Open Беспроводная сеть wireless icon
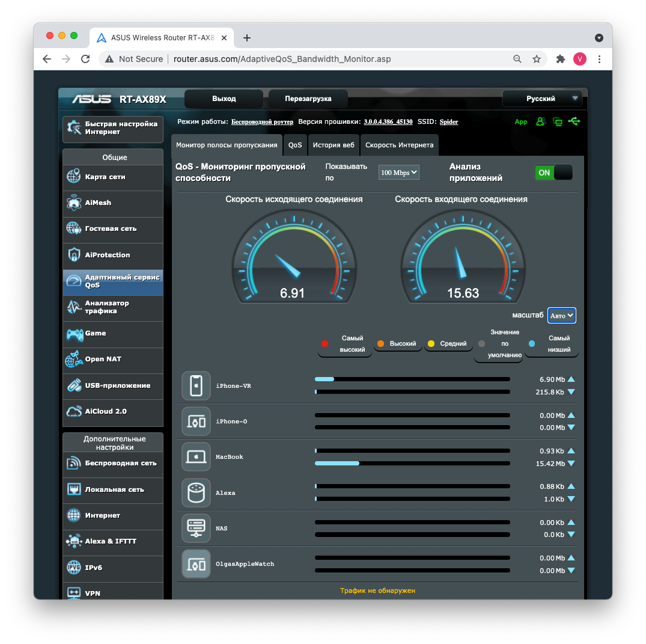Screen dimensions: 646x644 (74, 463)
